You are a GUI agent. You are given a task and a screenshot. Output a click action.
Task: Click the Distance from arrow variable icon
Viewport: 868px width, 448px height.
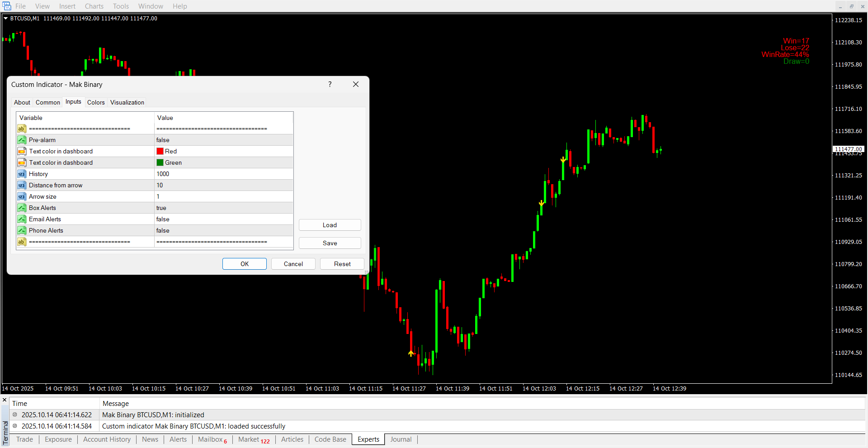click(22, 185)
